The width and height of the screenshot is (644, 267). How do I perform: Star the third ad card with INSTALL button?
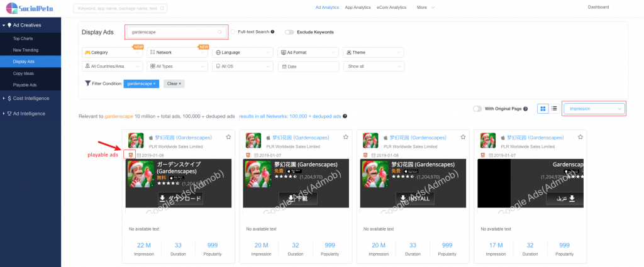(x=463, y=137)
